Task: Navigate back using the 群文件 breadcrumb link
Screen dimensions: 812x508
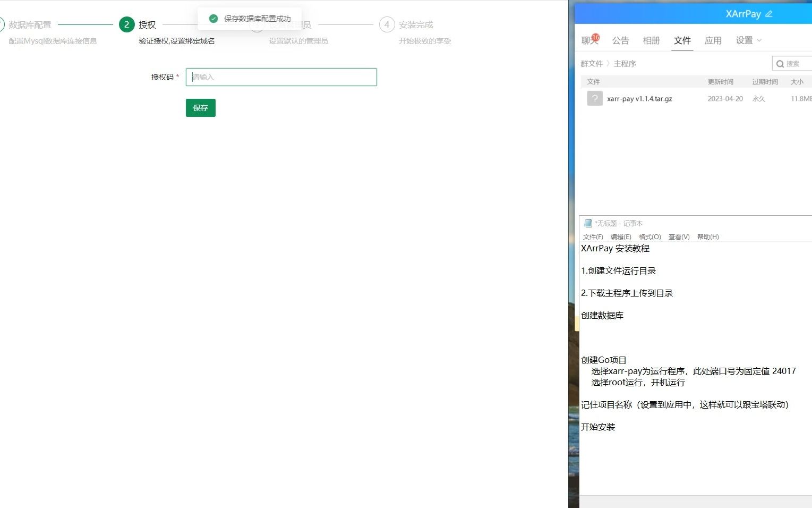Action: click(x=592, y=63)
